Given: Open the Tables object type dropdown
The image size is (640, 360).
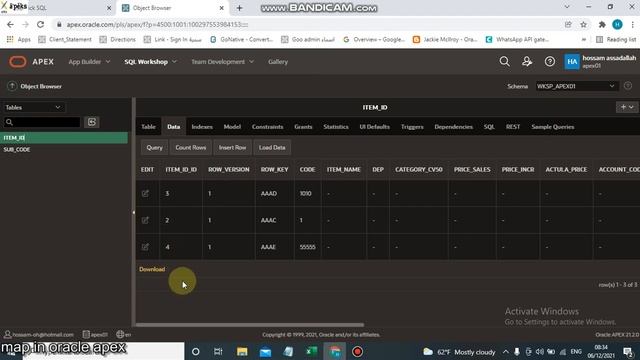Looking at the screenshot, I should tap(33, 107).
